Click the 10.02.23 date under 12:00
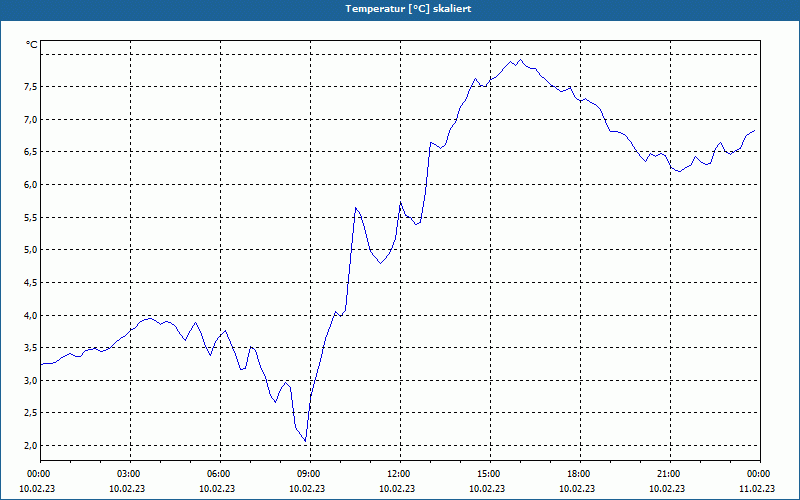 tap(397, 488)
